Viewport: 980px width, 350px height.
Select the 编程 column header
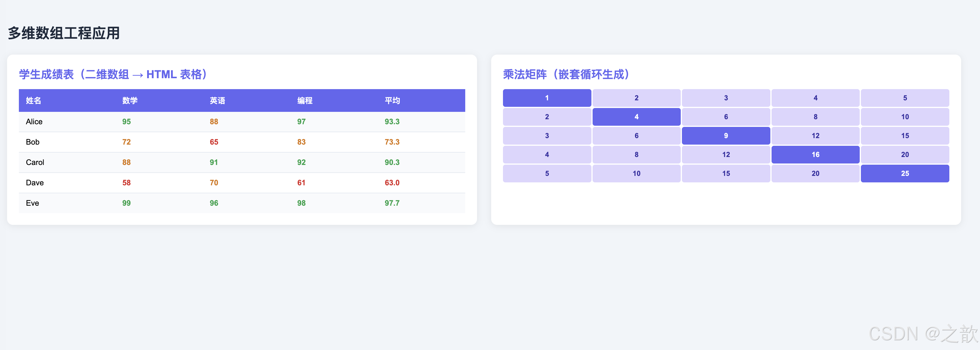pyautogui.click(x=305, y=101)
